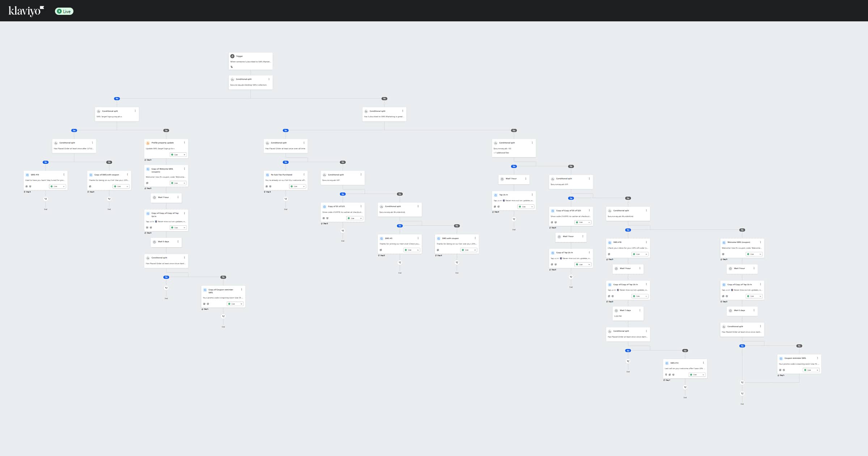This screenshot has width=868, height=456.
Task: Select the No branch under Source equals Wunderkind split
Action: [457, 225]
